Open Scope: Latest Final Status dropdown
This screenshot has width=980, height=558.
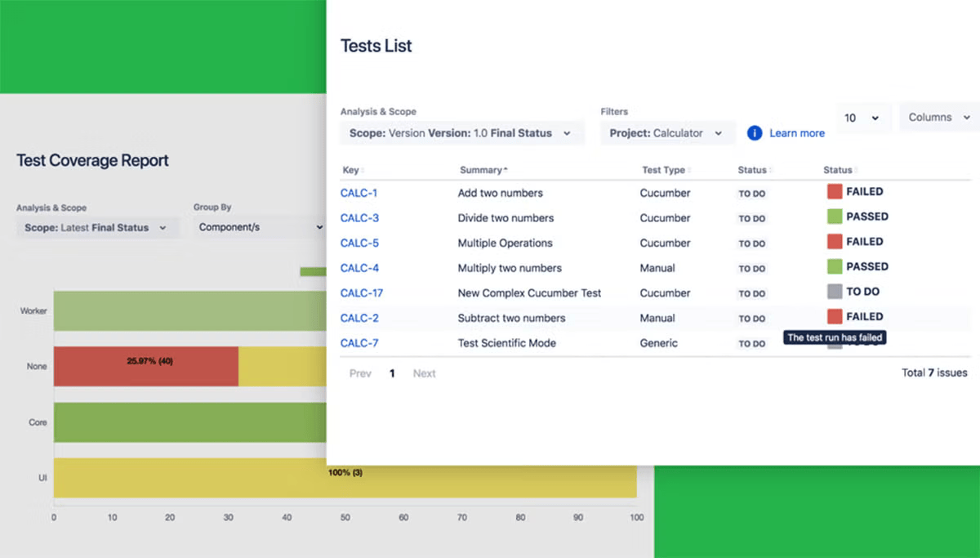[x=96, y=228]
